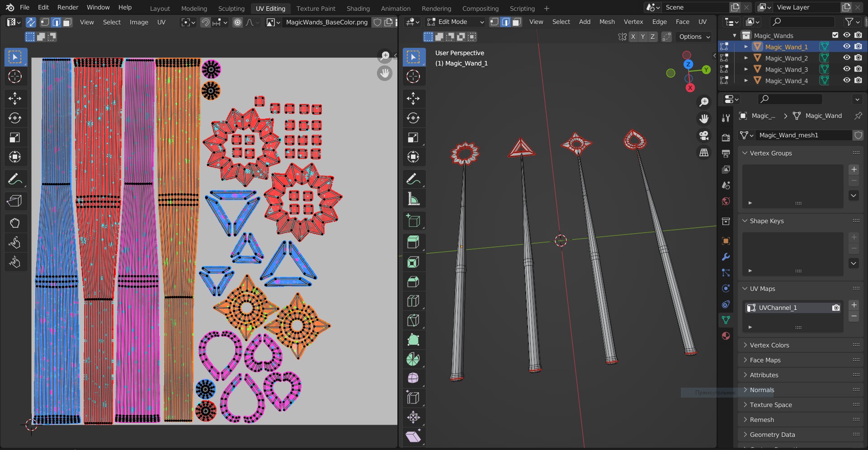Open the Object Data properties tab
Image resolution: width=868 pixels, height=450 pixels.
(726, 320)
